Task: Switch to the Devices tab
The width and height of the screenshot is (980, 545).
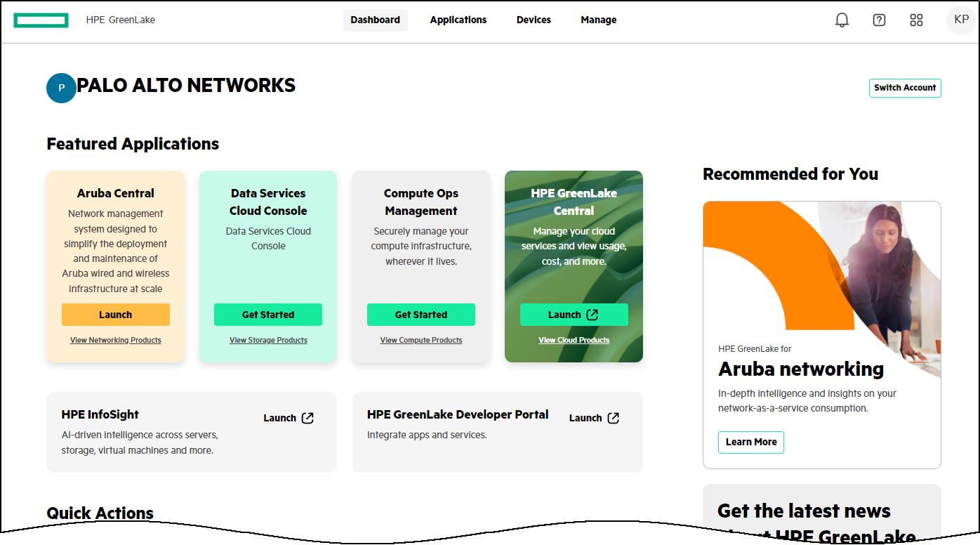Action: (534, 20)
